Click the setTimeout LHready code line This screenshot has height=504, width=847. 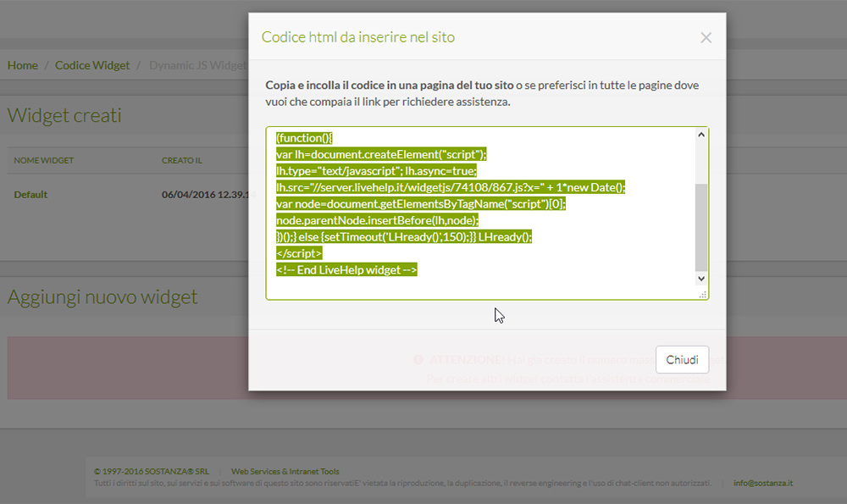tap(404, 237)
